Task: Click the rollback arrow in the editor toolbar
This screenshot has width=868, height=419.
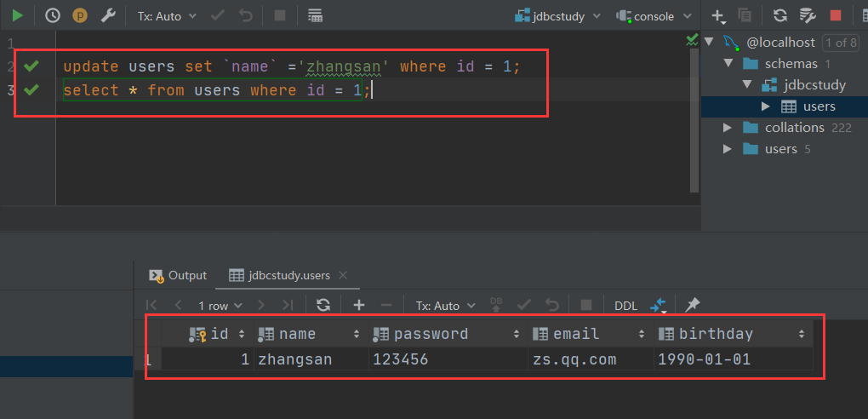Action: [246, 15]
